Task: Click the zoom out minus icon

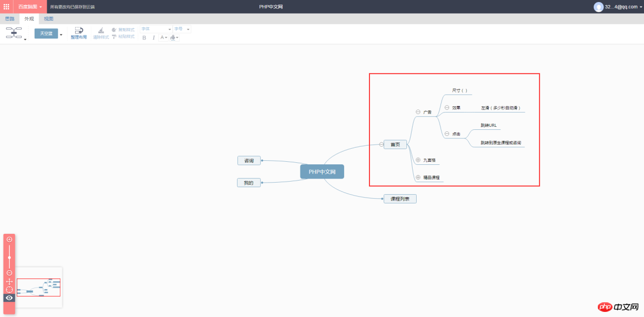Action: pyautogui.click(x=9, y=273)
